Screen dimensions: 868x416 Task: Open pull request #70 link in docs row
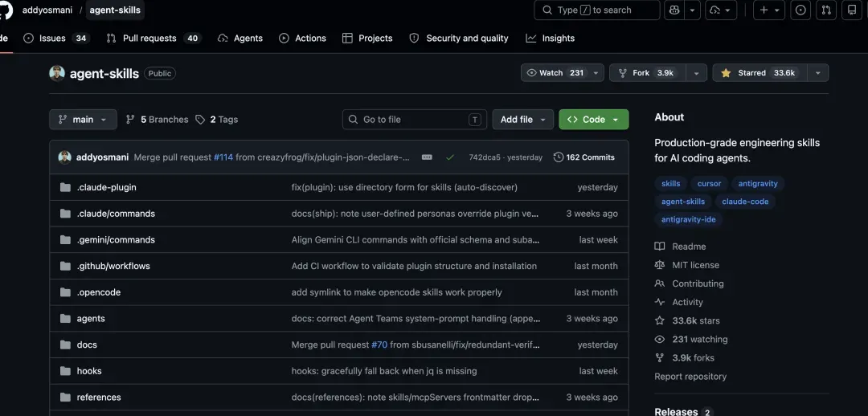point(379,345)
